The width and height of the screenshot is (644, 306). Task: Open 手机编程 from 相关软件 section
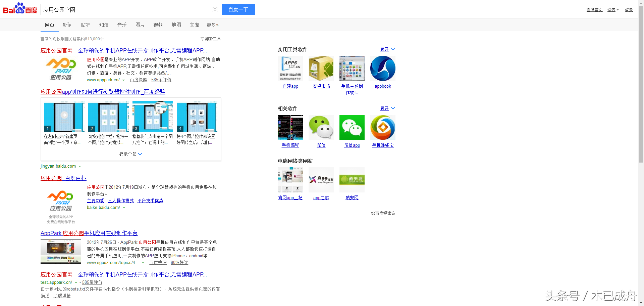(290, 127)
